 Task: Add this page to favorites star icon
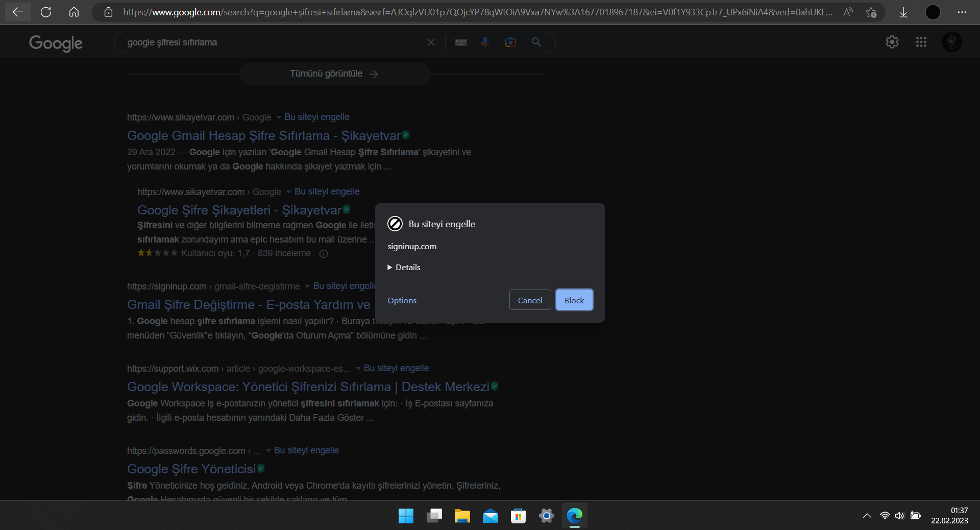pyautogui.click(x=871, y=12)
